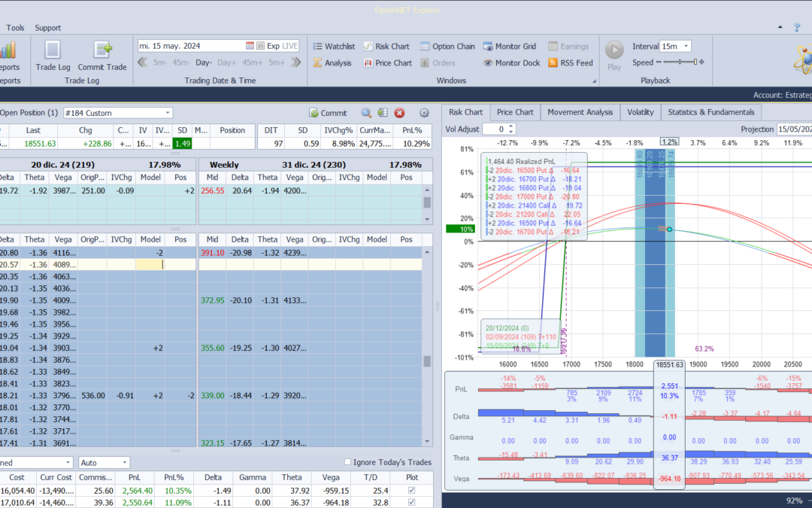The image size is (812, 508).
Task: Step back with double-left arrow icon
Action: click(142, 62)
